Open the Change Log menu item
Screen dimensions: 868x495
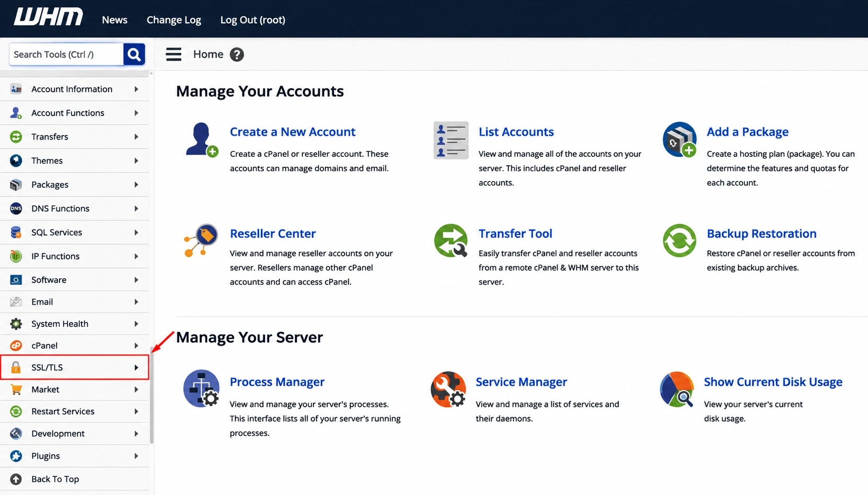[x=173, y=20]
